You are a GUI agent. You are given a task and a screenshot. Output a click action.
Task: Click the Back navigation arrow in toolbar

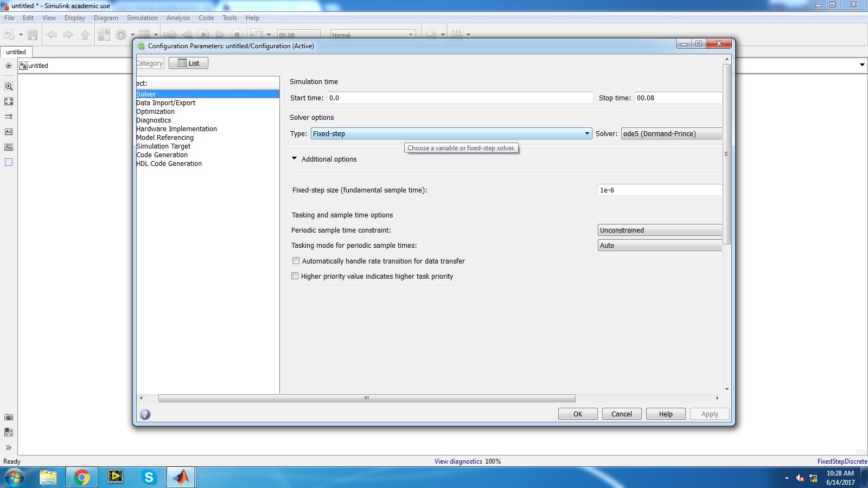[x=52, y=35]
